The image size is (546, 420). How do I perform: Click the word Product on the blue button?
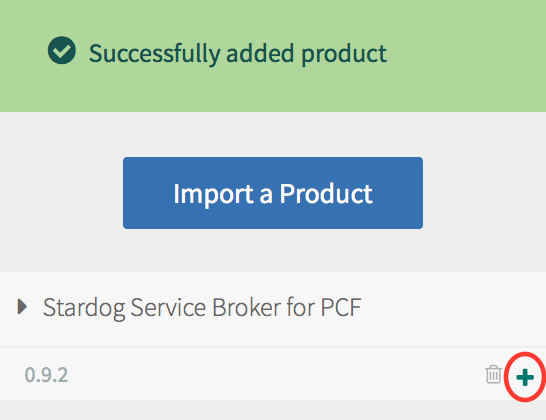(326, 194)
